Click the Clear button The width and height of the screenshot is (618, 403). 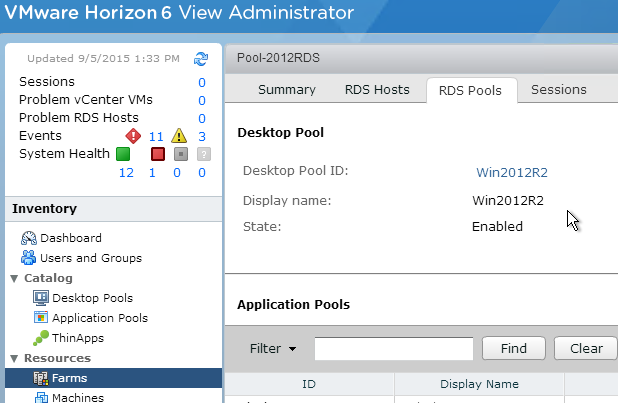pyautogui.click(x=586, y=349)
